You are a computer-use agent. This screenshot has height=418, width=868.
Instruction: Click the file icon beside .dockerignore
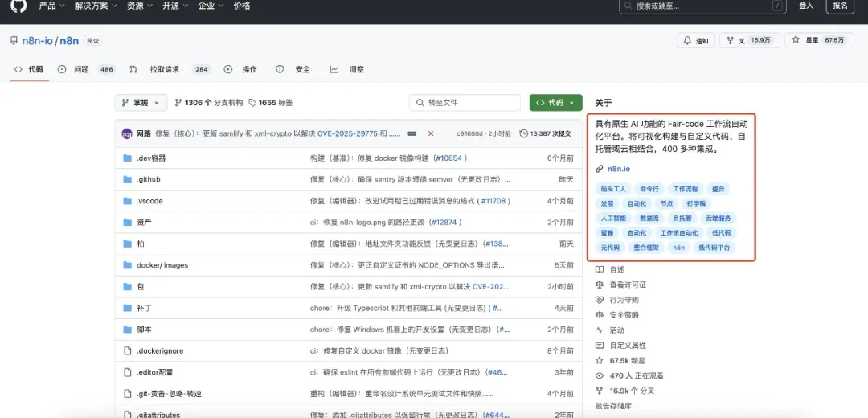click(127, 351)
